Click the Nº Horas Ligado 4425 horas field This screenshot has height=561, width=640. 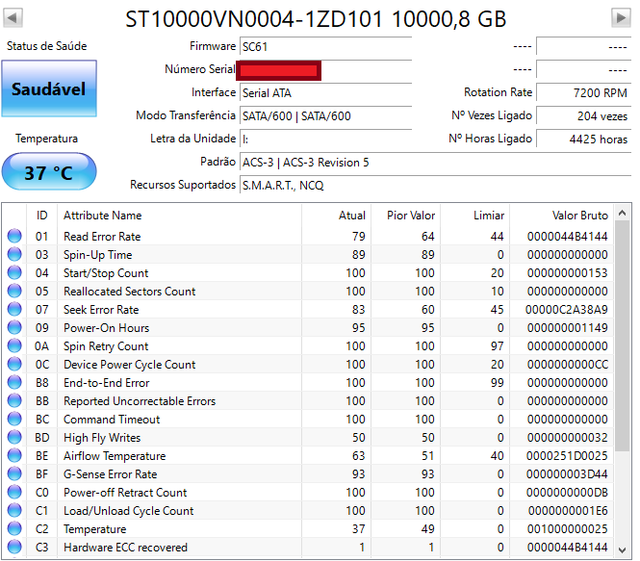click(x=584, y=139)
